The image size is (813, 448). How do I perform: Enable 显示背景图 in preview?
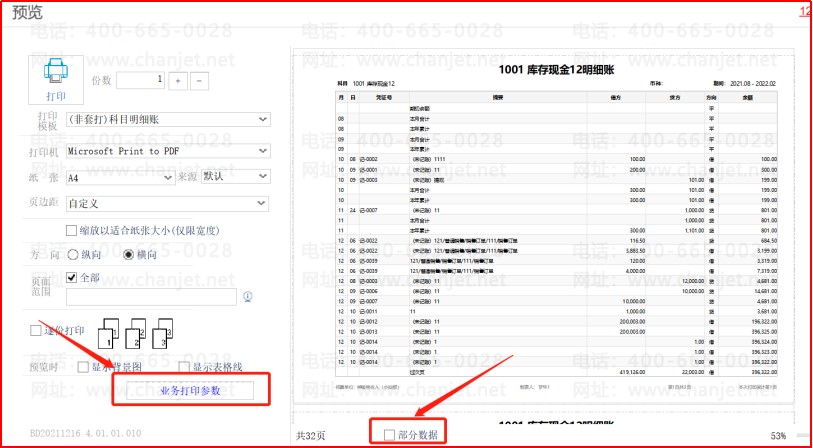pyautogui.click(x=83, y=367)
